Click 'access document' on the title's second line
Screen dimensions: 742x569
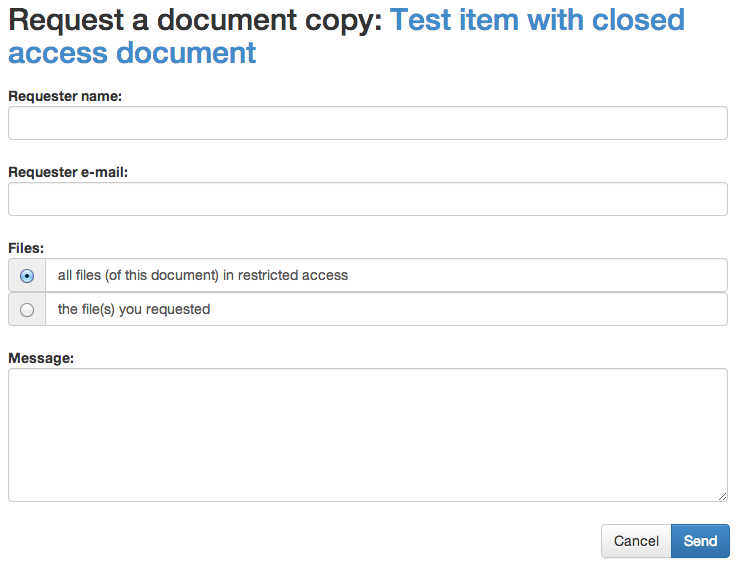tap(132, 53)
